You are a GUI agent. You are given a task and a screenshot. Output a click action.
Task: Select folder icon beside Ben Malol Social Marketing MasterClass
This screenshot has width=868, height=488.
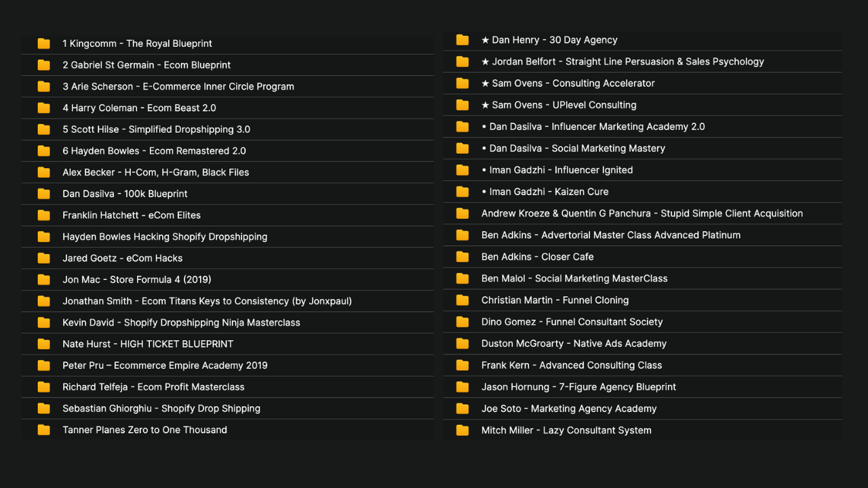tap(462, 279)
